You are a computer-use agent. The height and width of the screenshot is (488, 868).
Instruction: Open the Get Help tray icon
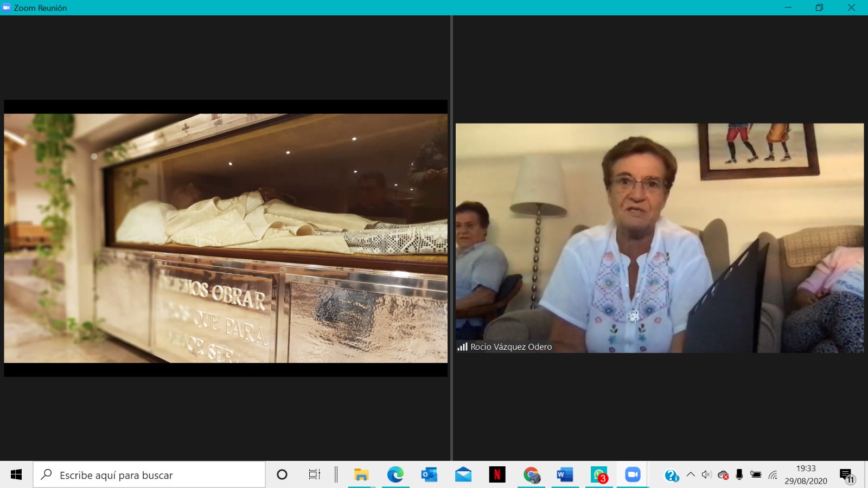pyautogui.click(x=672, y=476)
